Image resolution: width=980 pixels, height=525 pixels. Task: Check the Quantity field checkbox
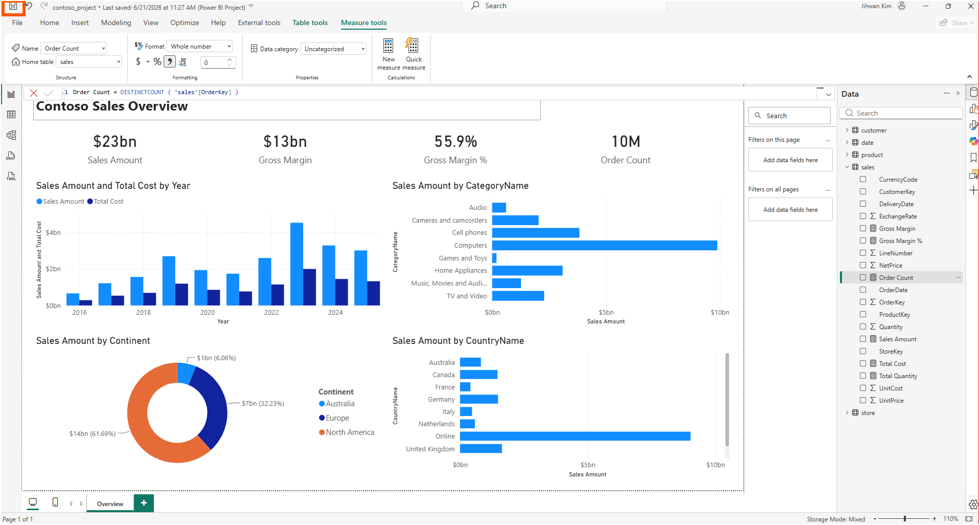tap(863, 327)
